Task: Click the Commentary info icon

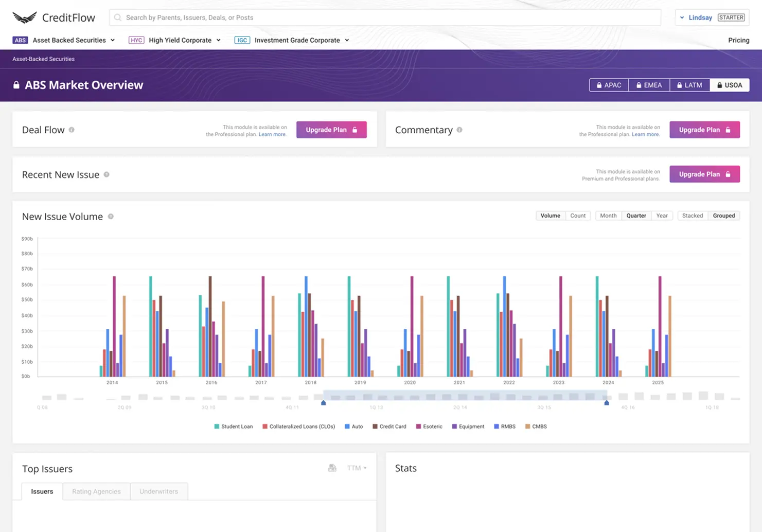Action: (459, 130)
